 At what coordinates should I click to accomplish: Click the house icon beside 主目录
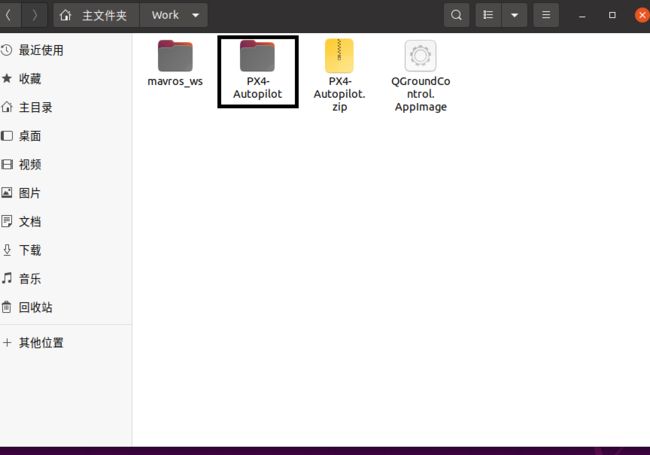tap(7, 107)
